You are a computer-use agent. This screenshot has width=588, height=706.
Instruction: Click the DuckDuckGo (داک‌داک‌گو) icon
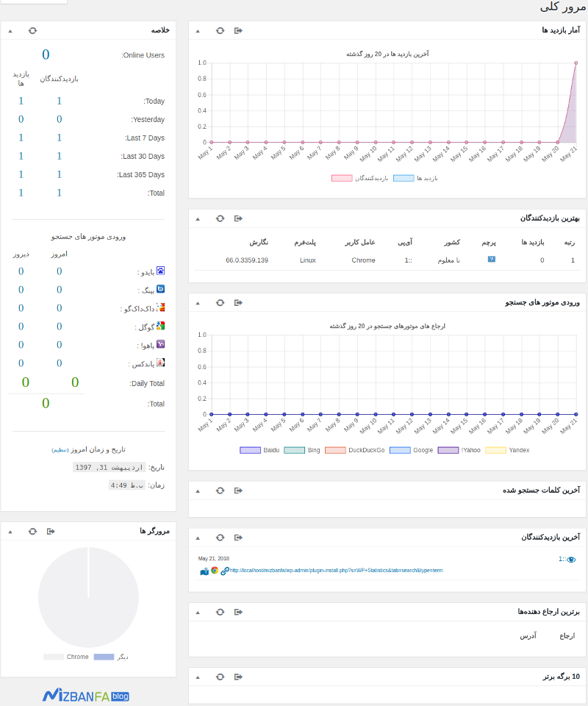(x=161, y=307)
